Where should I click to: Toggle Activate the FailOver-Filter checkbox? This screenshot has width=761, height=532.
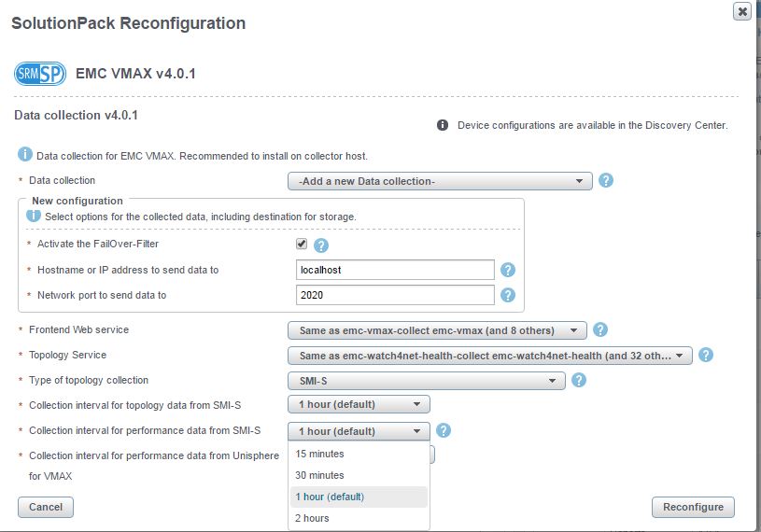tap(302, 244)
